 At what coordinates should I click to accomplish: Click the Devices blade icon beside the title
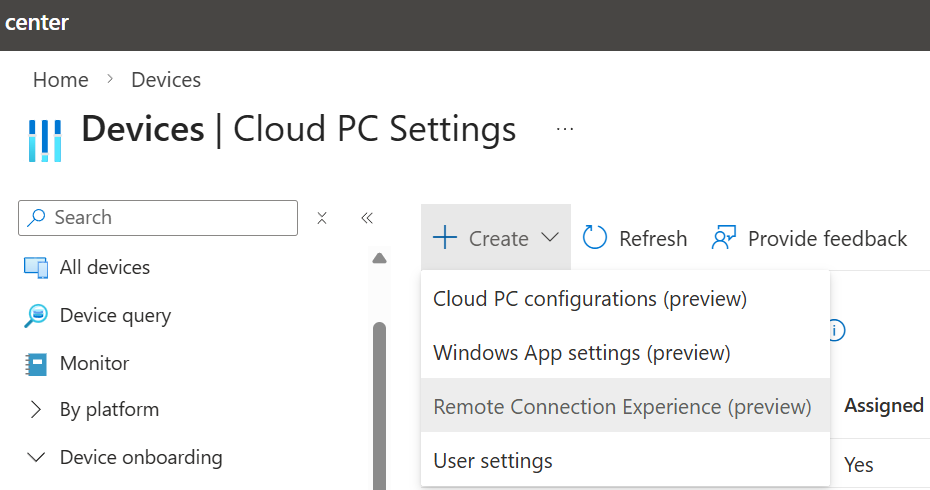(44, 139)
